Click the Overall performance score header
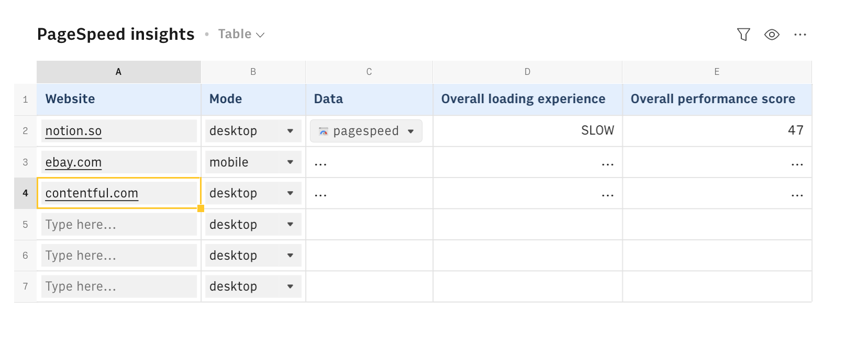The width and height of the screenshot is (868, 354). click(x=717, y=99)
